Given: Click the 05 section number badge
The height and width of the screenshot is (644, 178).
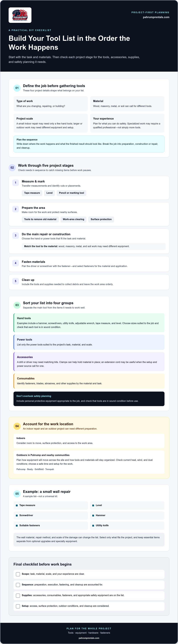Looking at the screenshot, I should coord(17,493).
